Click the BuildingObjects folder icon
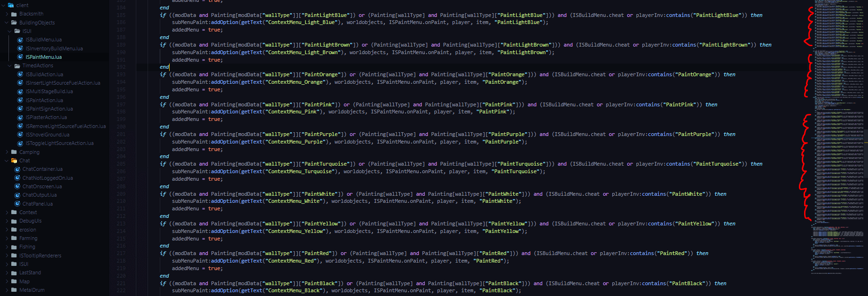 [x=14, y=23]
